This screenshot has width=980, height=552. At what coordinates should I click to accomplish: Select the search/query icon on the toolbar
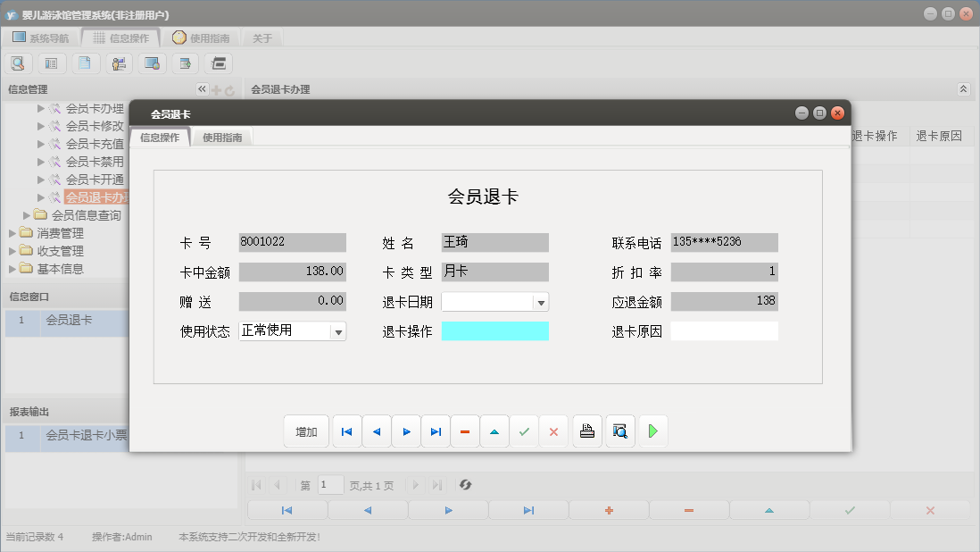pos(18,63)
